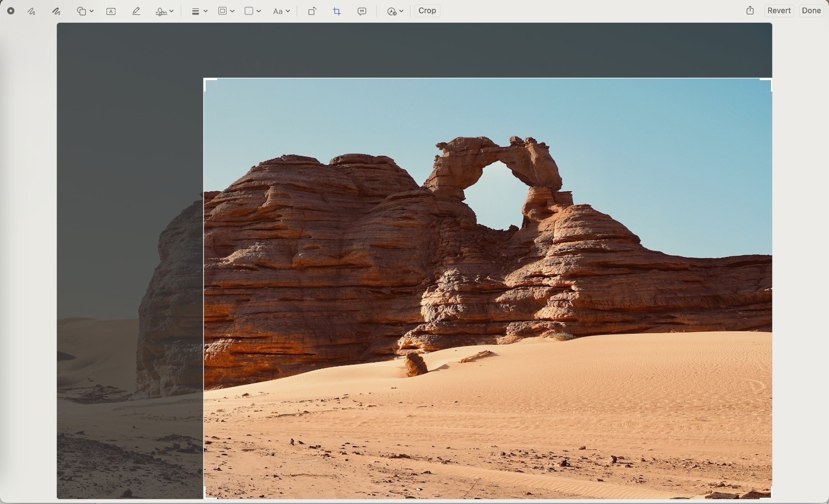Viewport: 829px width, 504px height.
Task: Rotate the image with rotate icon
Action: (x=312, y=11)
